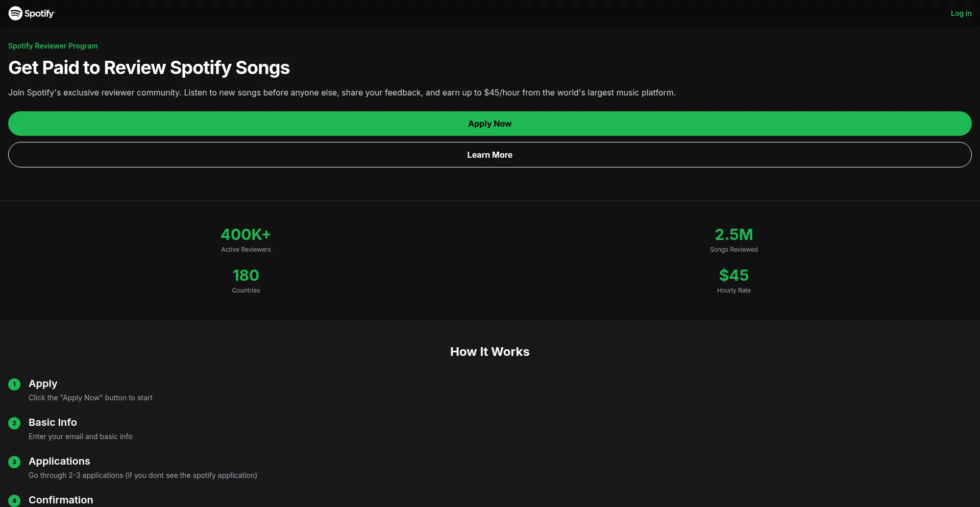The image size is (980, 507).
Task: Click the Applications step title
Action: point(59,461)
